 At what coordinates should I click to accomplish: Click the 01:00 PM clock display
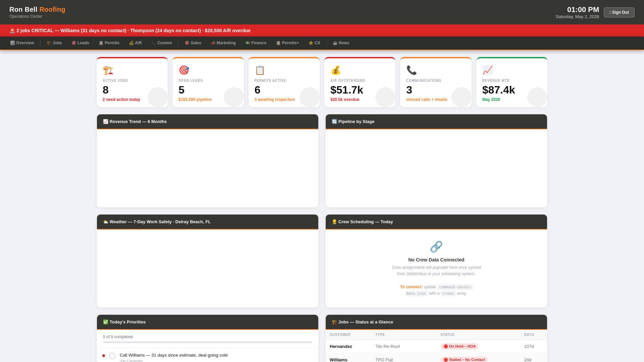583,10
